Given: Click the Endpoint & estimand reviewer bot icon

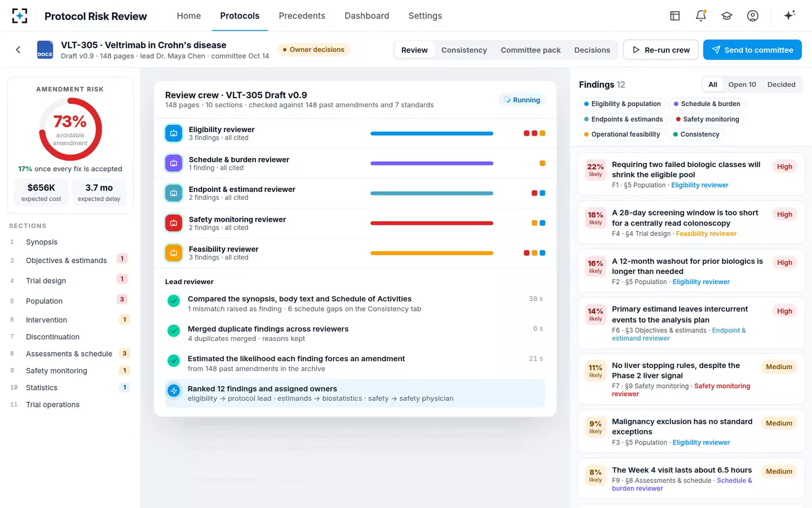Looking at the screenshot, I should (174, 193).
